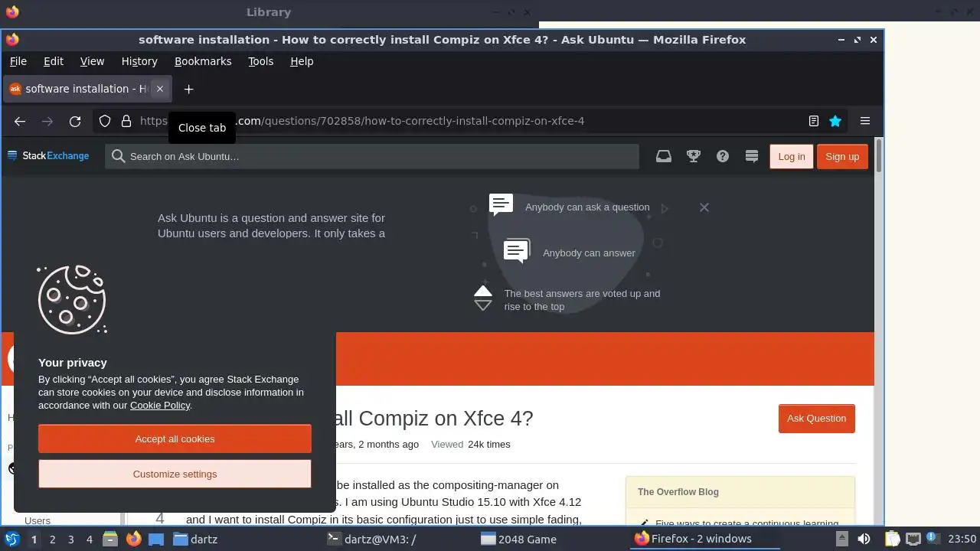Open the volume speaker icon in tray
The image size is (980, 551).
pos(864,539)
